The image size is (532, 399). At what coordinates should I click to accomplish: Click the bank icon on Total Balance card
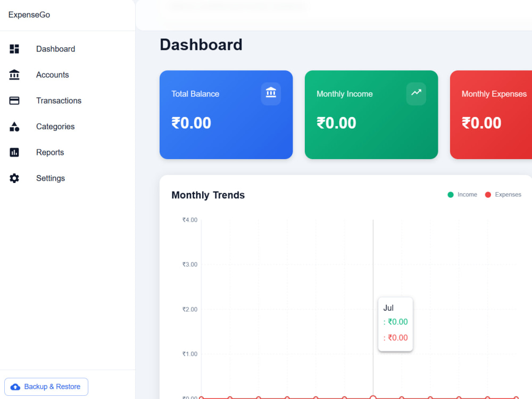tap(271, 93)
